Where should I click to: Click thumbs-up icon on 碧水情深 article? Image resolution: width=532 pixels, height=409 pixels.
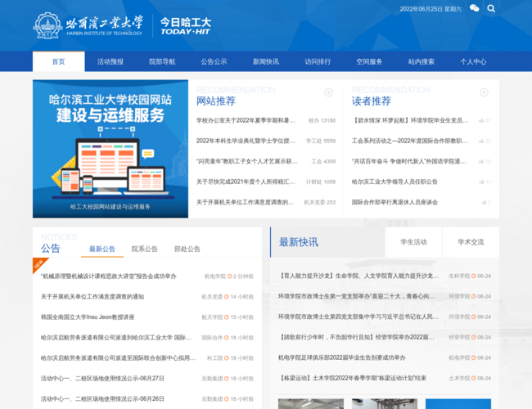[482, 120]
